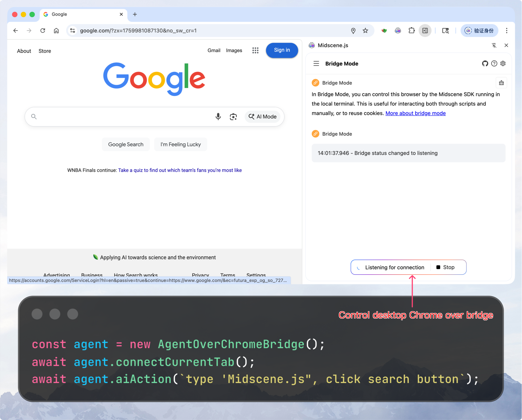Viewport: 522px width, 420px height.
Task: Open Chrome three-dot menu
Action: point(507,30)
